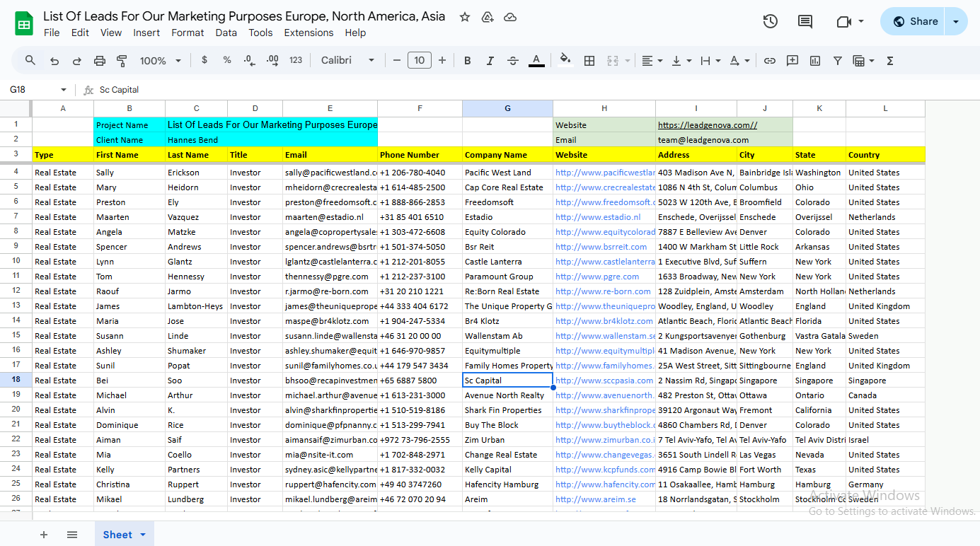Screen dimensions: 980x546
Task: Open version history clock icon
Action: 771,21
